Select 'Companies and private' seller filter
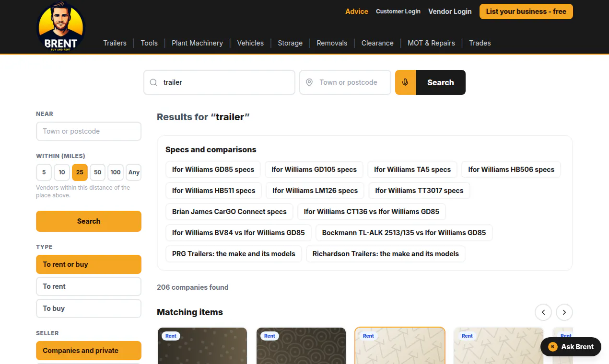609x364 pixels. [89, 351]
